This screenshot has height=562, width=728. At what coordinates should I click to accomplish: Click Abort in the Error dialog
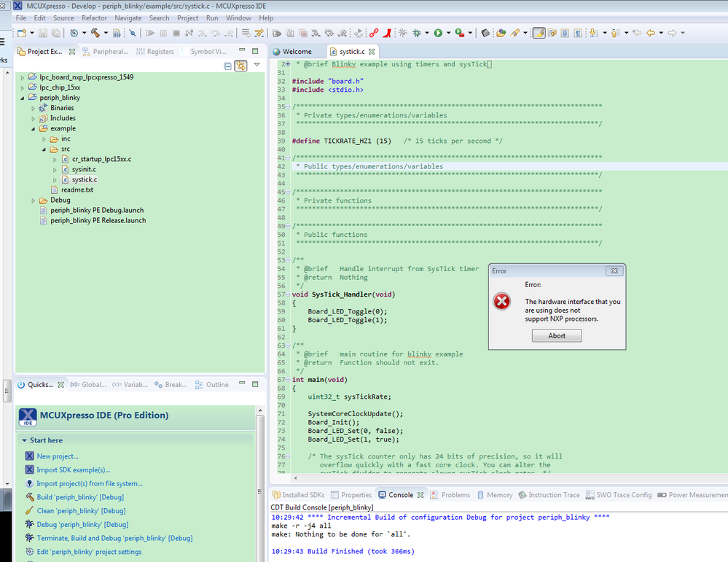pyautogui.click(x=557, y=336)
